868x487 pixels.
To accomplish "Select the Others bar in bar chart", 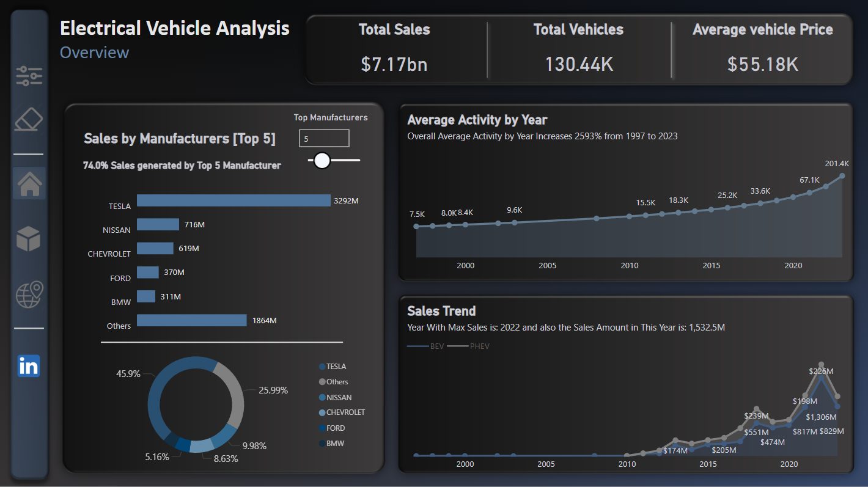I will (191, 320).
